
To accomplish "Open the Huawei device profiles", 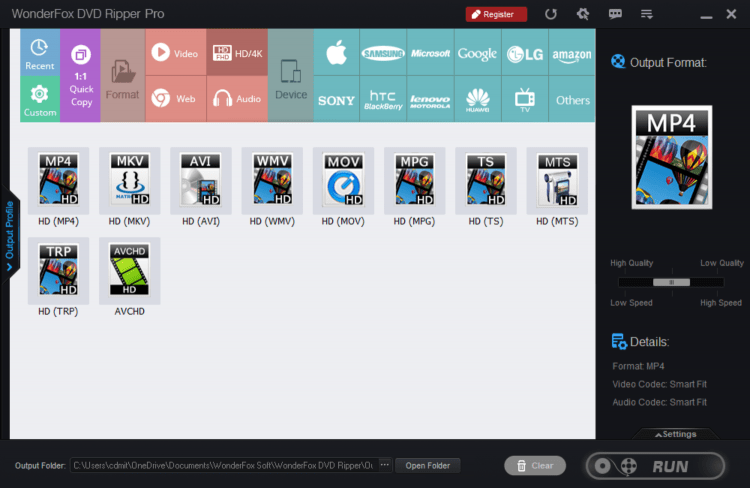I will [x=477, y=99].
